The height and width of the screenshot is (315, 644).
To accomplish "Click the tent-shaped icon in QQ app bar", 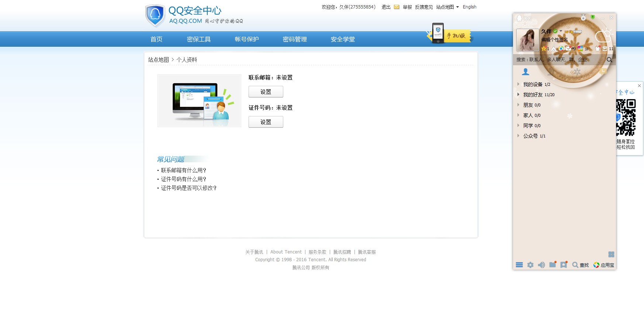I will [x=553, y=49].
